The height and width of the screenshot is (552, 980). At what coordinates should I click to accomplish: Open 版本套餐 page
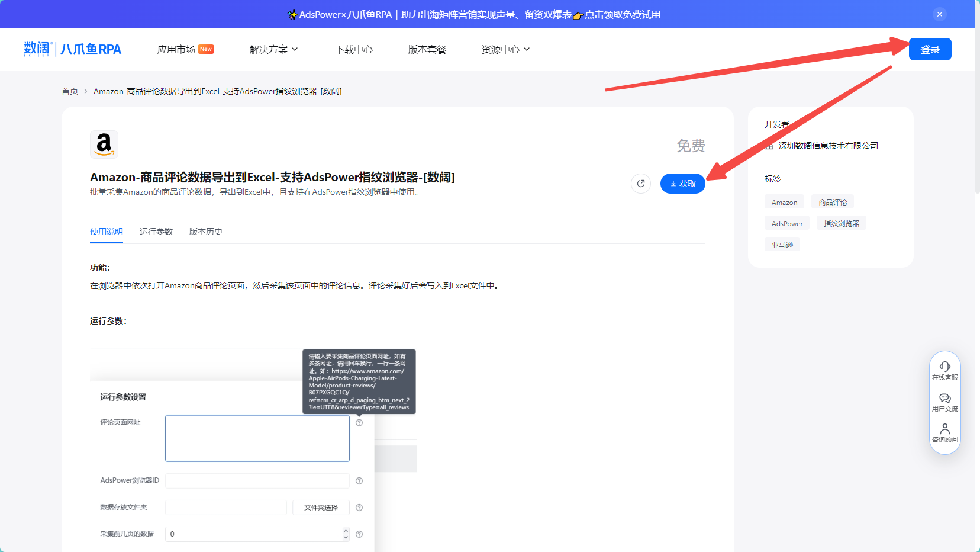427,49
